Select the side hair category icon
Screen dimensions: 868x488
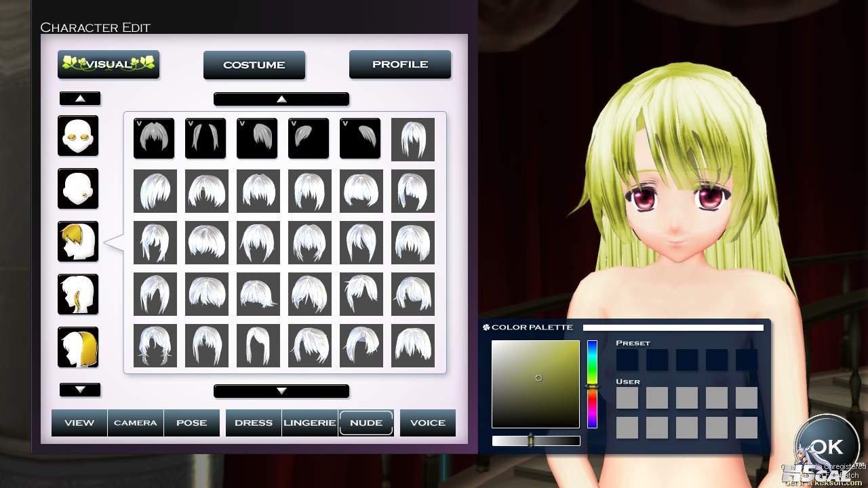pyautogui.click(x=78, y=294)
